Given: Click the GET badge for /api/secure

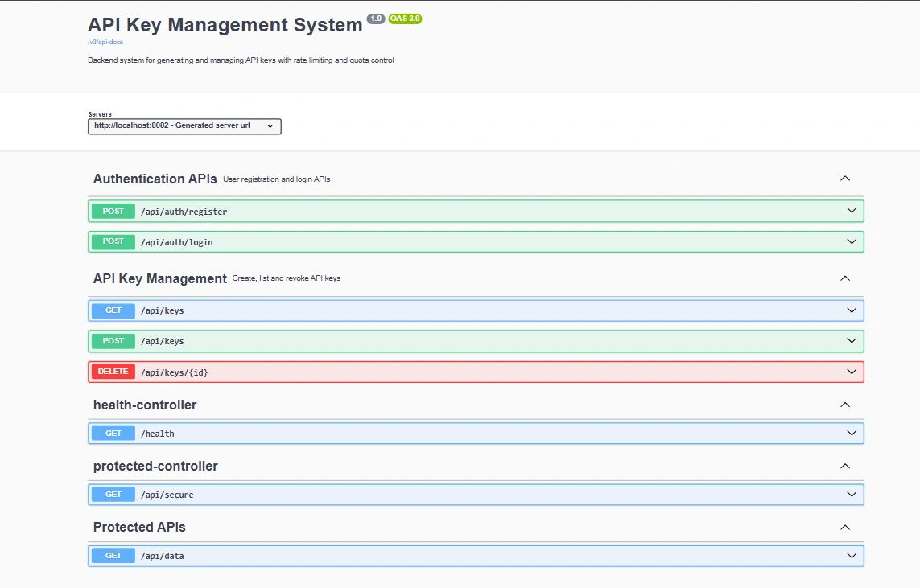Looking at the screenshot, I should point(113,494).
